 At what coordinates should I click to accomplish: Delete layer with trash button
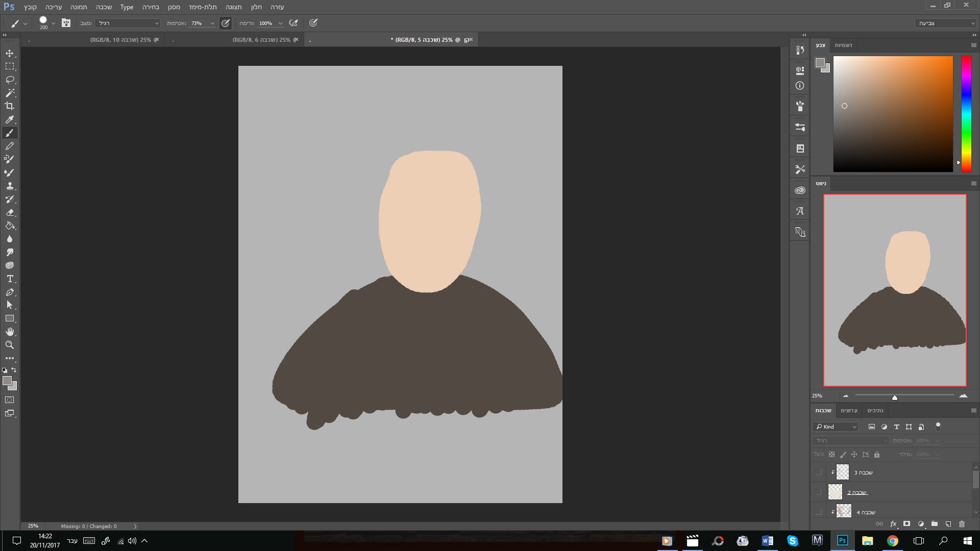tap(962, 524)
